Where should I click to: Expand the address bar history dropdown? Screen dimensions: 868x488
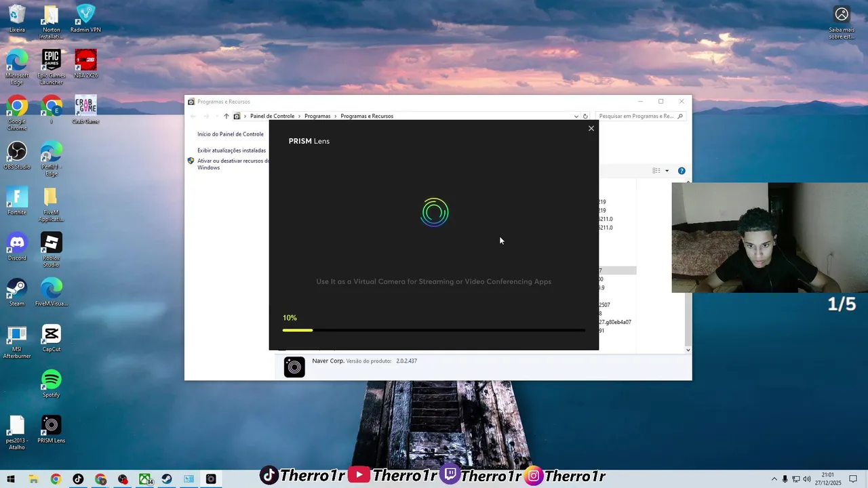coord(576,116)
